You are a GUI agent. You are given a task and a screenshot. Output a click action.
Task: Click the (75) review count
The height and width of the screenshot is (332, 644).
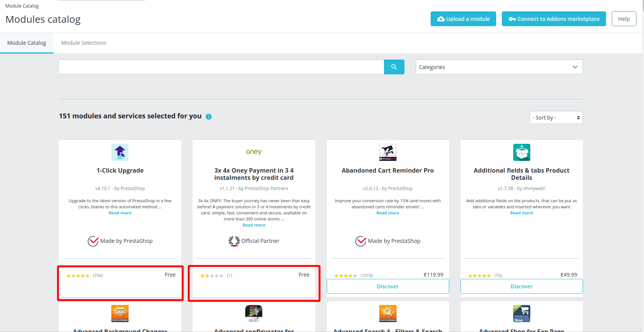(498, 276)
